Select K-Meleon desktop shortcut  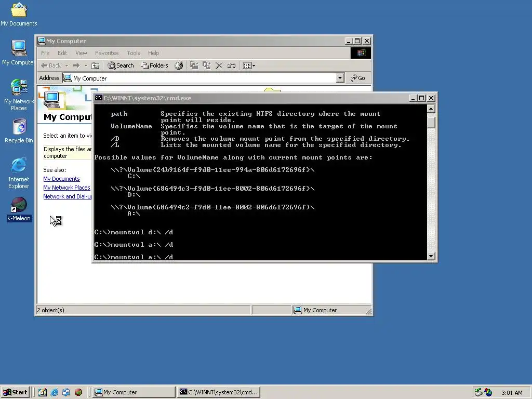pyautogui.click(x=19, y=209)
